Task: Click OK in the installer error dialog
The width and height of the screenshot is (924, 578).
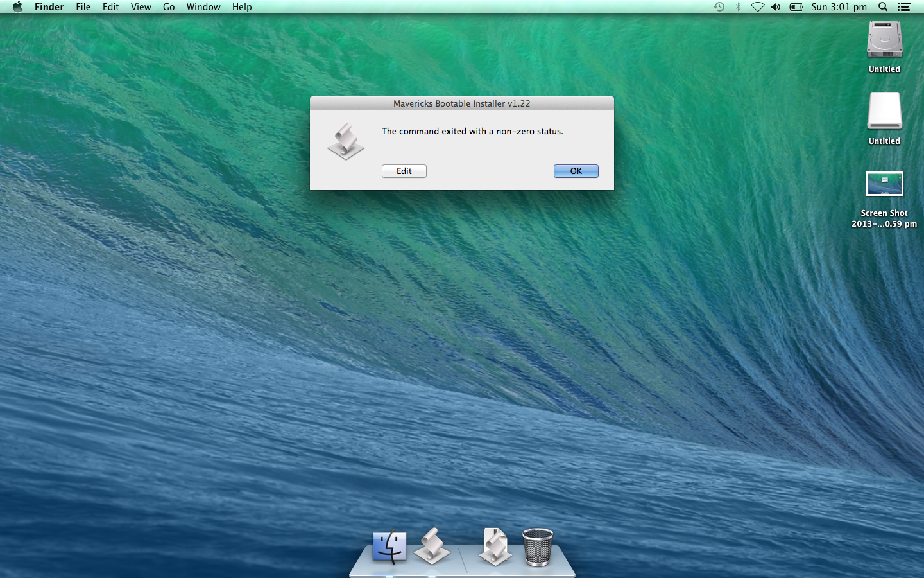Action: [x=576, y=171]
